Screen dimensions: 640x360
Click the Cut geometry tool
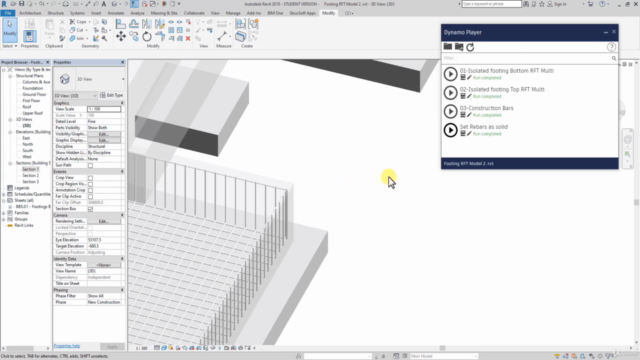(77, 30)
